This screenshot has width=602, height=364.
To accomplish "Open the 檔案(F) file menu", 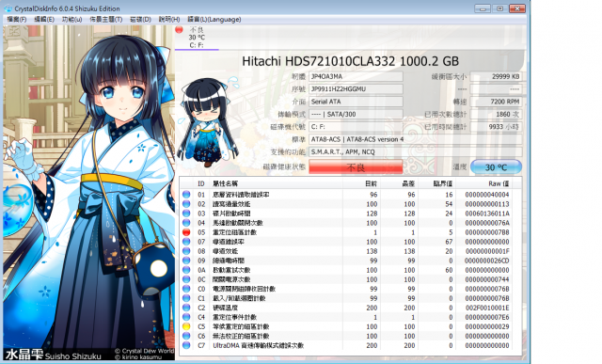I will pos(17,19).
